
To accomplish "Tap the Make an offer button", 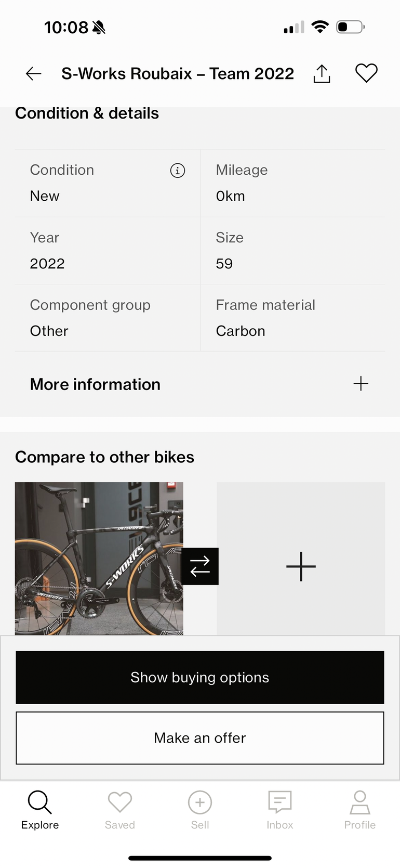I will 200,738.
